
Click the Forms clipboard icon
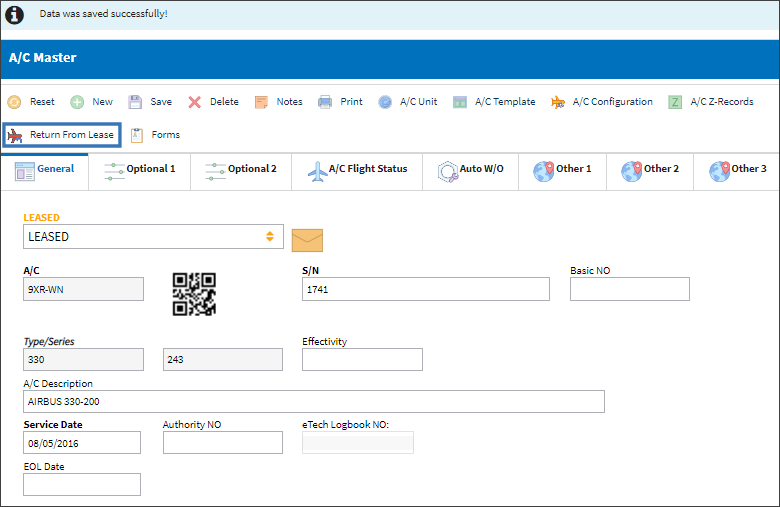(137, 135)
